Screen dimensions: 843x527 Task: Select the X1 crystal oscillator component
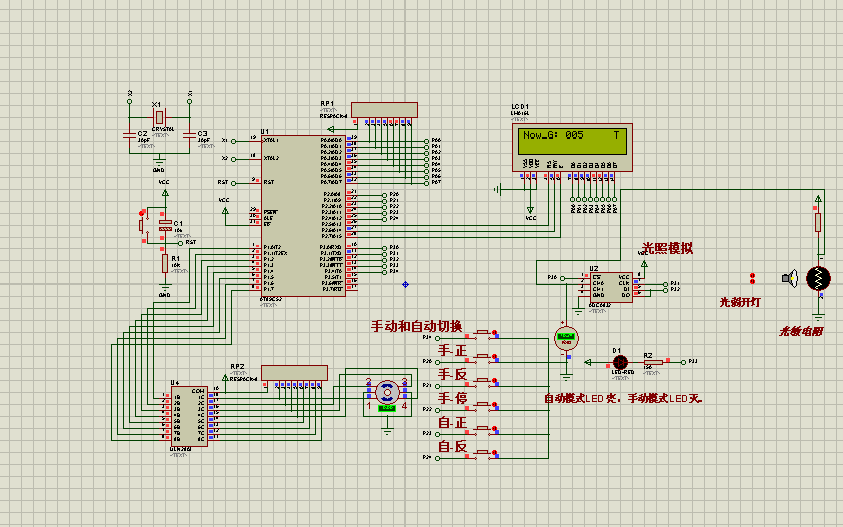pyautogui.click(x=159, y=117)
